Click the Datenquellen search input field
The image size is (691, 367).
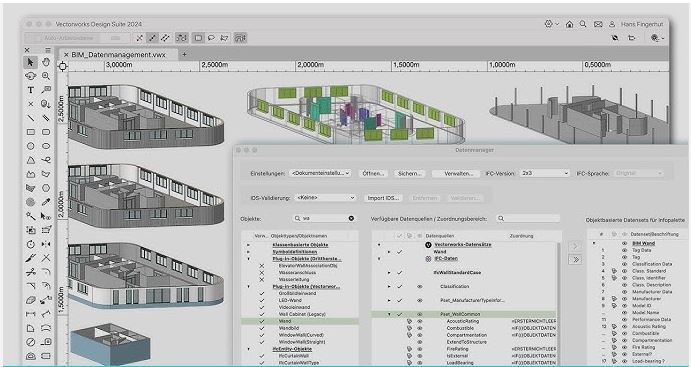point(528,218)
